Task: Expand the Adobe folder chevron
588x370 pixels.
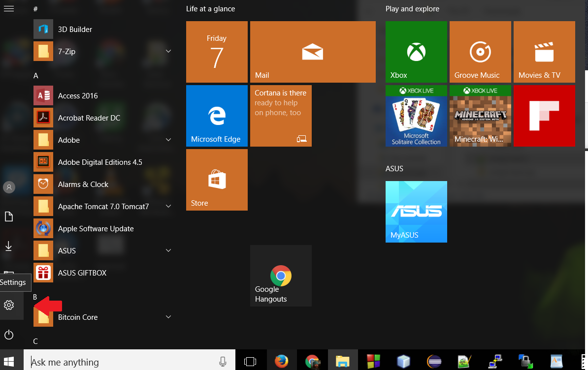Action: [168, 140]
